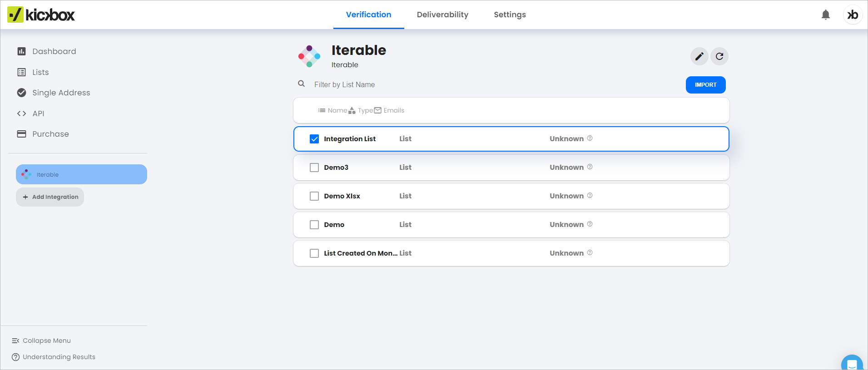Click Unknown status in Demo Xlsx row
This screenshot has width=868, height=370.
566,196
